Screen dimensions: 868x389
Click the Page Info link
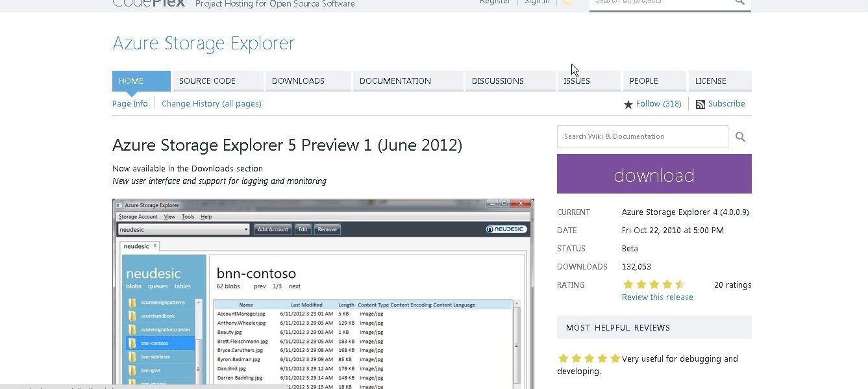click(130, 104)
